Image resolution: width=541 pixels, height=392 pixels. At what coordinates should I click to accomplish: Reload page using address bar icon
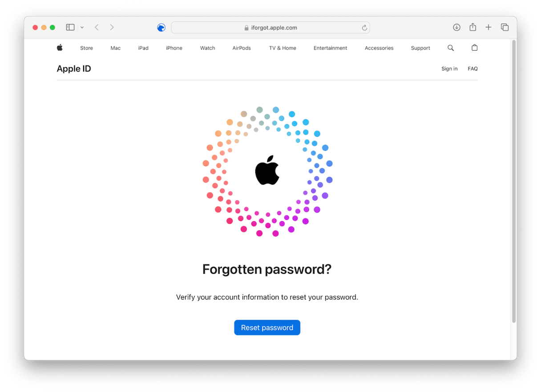pos(364,28)
